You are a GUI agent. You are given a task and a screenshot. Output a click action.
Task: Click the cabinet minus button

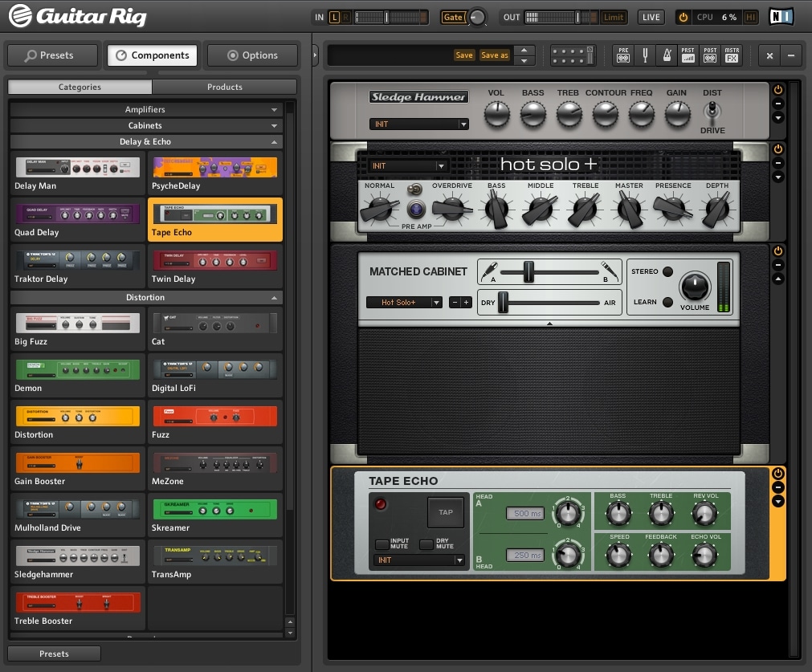(455, 303)
